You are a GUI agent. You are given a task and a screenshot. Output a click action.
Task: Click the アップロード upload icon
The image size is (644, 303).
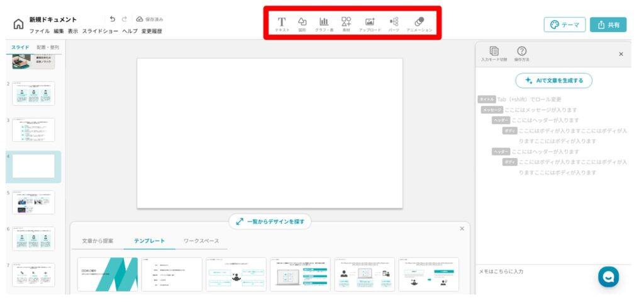[x=370, y=23]
